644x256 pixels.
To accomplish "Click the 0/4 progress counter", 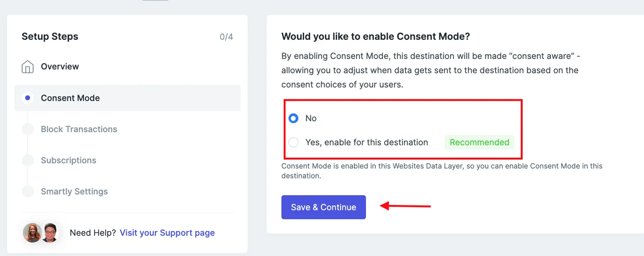I will click(x=226, y=37).
